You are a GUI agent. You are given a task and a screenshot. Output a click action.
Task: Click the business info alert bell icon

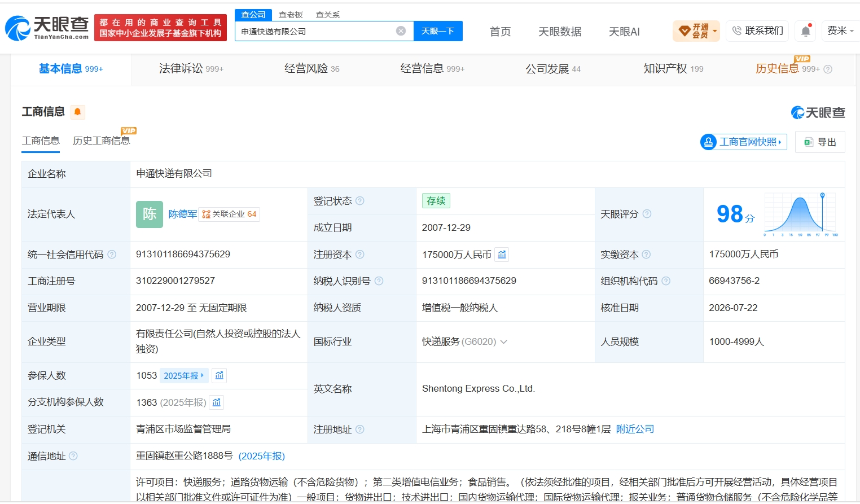(x=78, y=112)
